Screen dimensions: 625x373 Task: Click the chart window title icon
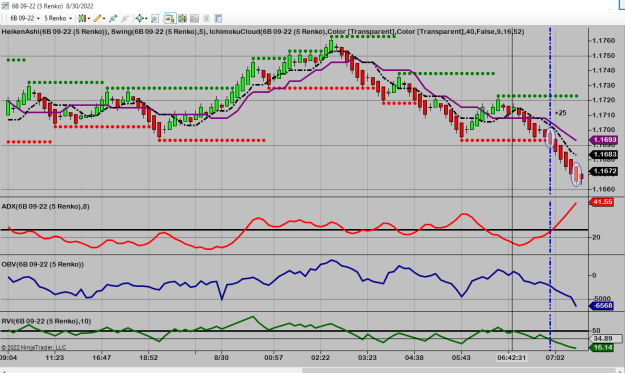[5, 6]
